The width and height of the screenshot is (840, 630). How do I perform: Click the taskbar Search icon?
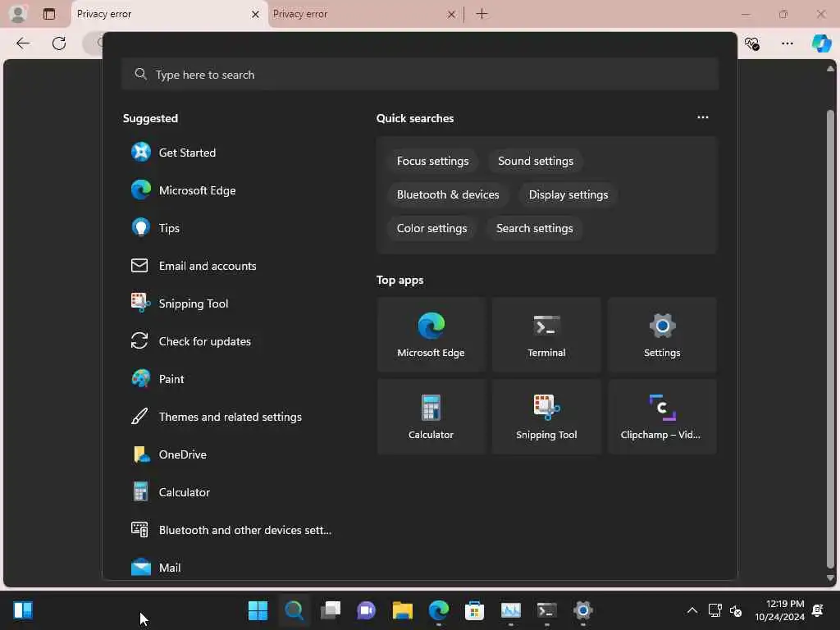coord(294,610)
